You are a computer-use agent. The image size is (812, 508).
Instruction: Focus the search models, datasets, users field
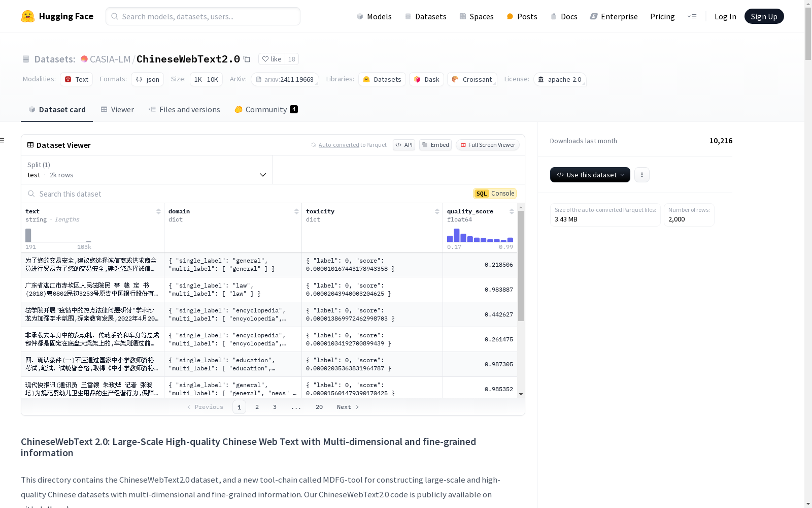pos(203,16)
